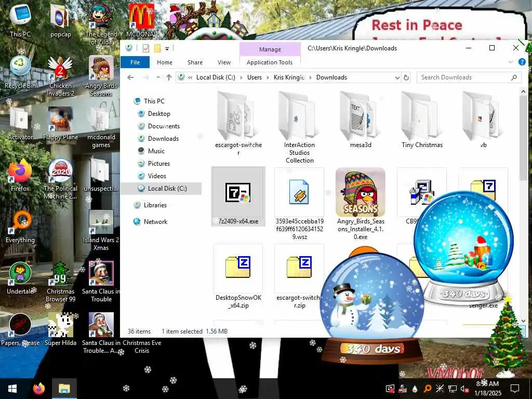Open Explorer help question mark icon

click(x=522, y=62)
